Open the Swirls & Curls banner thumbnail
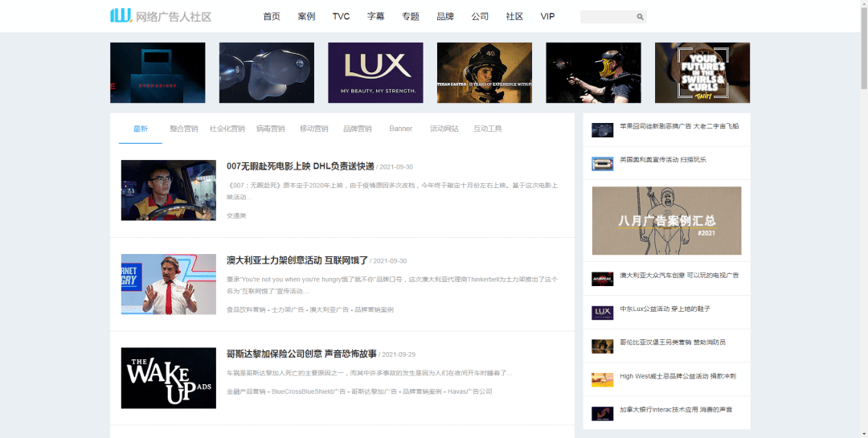 [x=702, y=72]
